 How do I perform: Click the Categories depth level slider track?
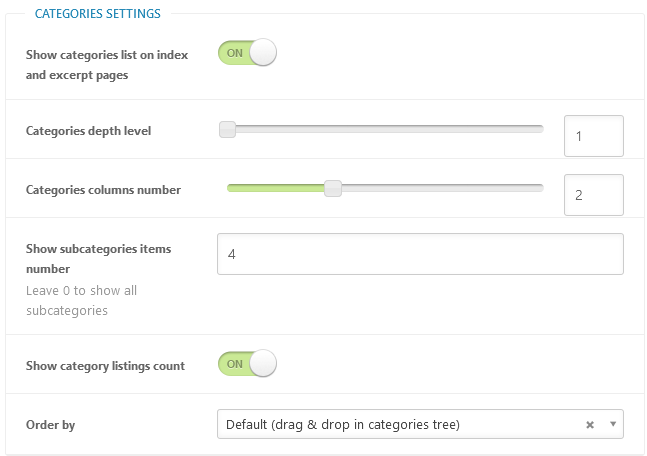click(x=381, y=130)
